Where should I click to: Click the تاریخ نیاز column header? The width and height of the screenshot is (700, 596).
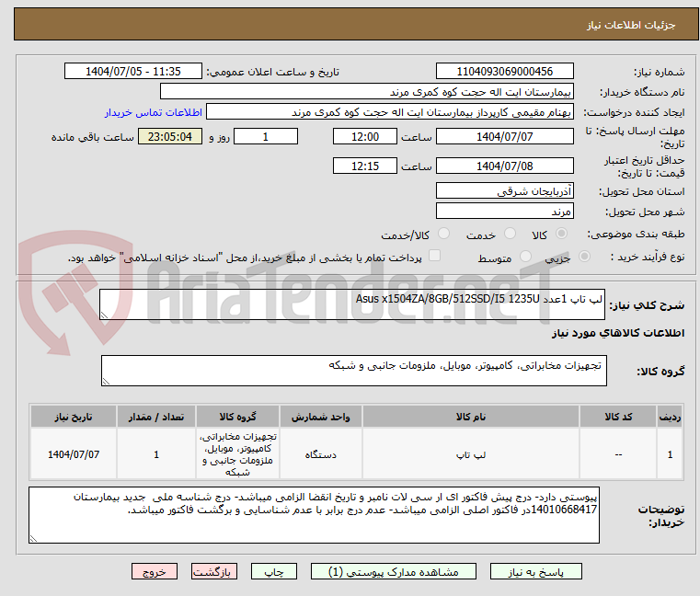[x=74, y=417]
